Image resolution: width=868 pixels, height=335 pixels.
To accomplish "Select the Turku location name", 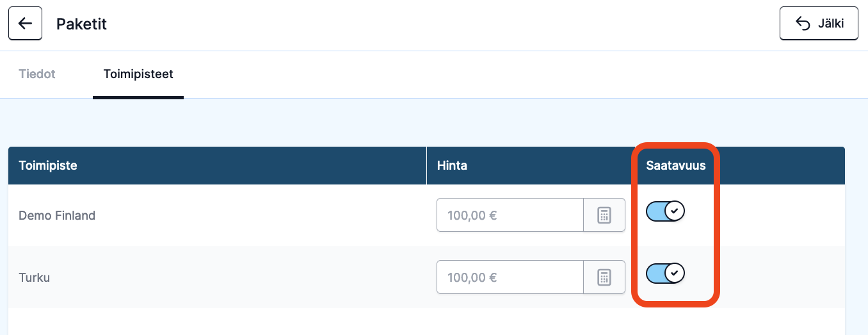I will pyautogui.click(x=35, y=278).
